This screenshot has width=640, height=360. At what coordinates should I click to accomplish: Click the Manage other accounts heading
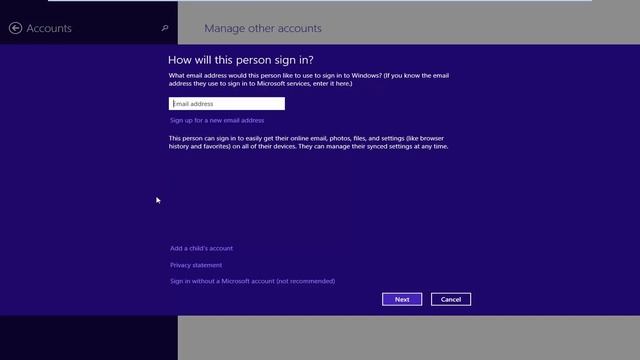point(263,28)
